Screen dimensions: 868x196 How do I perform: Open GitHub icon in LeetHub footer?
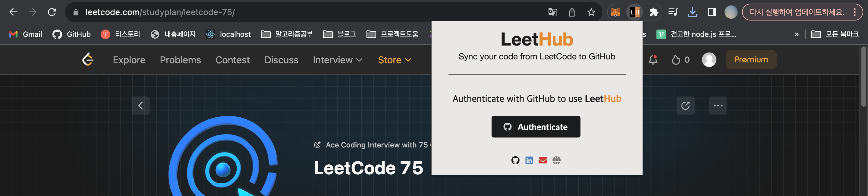click(x=515, y=160)
